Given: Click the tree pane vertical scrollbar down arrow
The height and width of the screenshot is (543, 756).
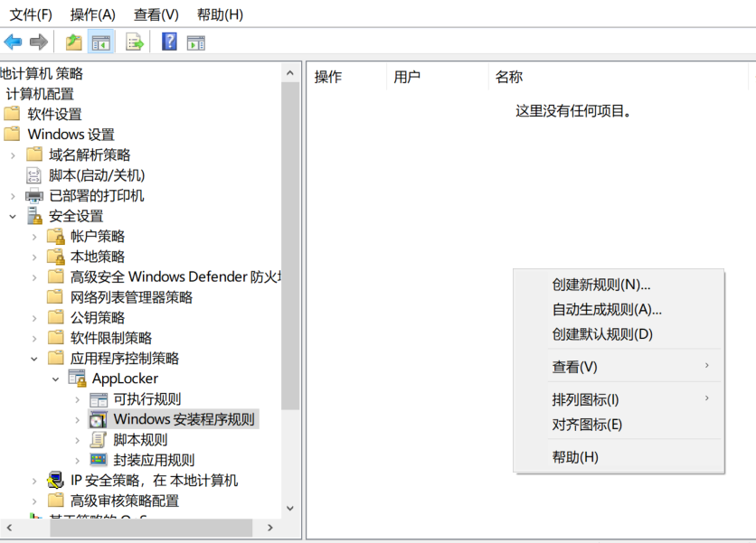Looking at the screenshot, I should coord(289,509).
